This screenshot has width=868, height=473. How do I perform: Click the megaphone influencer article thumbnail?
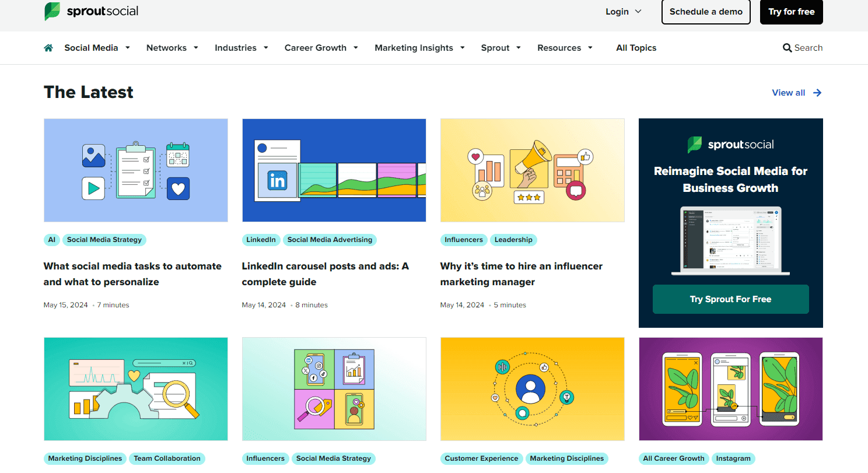coord(533,170)
